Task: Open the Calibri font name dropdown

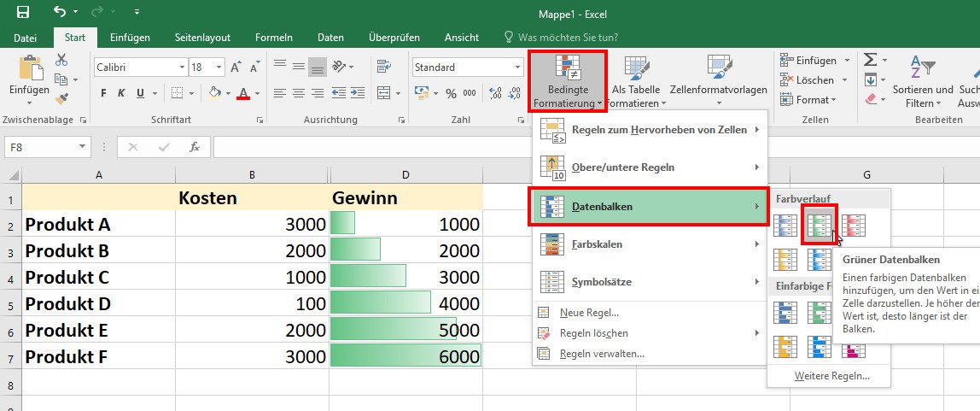Action: (x=183, y=67)
